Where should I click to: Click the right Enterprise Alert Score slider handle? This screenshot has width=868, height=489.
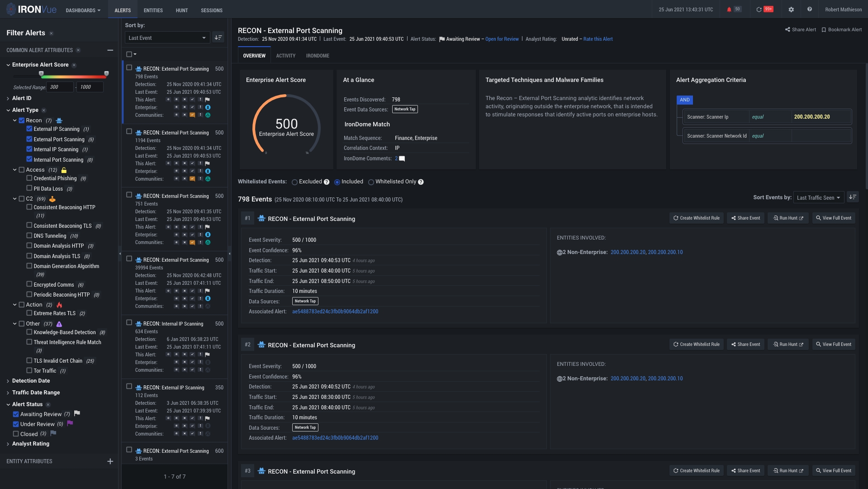(106, 73)
